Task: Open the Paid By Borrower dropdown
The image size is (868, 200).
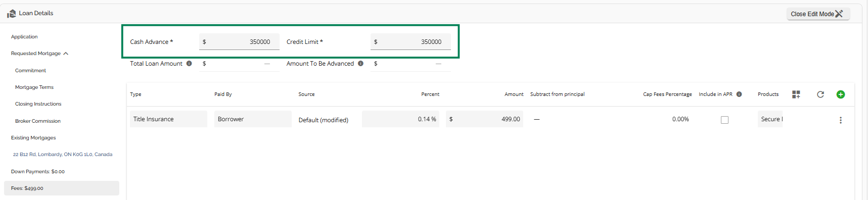Action: 253,119
